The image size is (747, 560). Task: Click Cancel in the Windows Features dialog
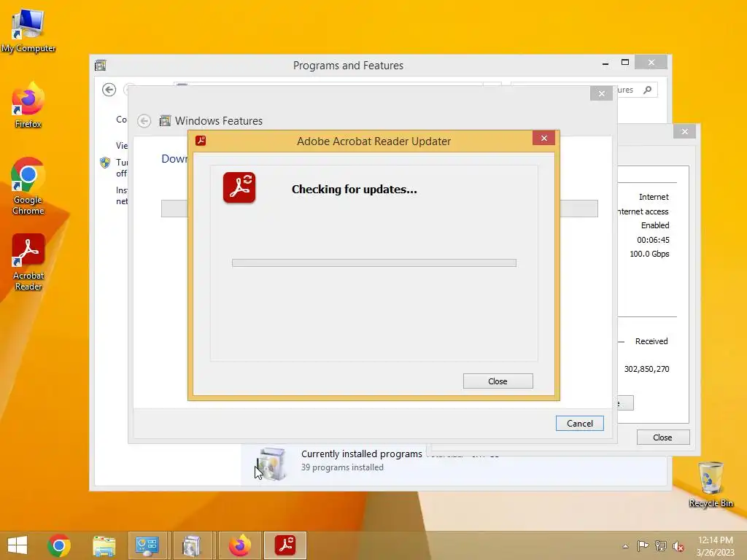coord(580,424)
